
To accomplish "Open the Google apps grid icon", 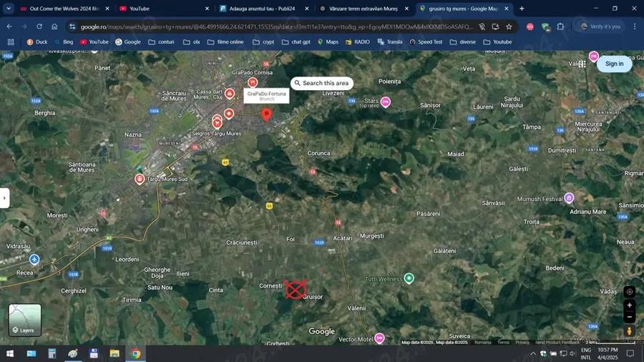I will tap(582, 64).
